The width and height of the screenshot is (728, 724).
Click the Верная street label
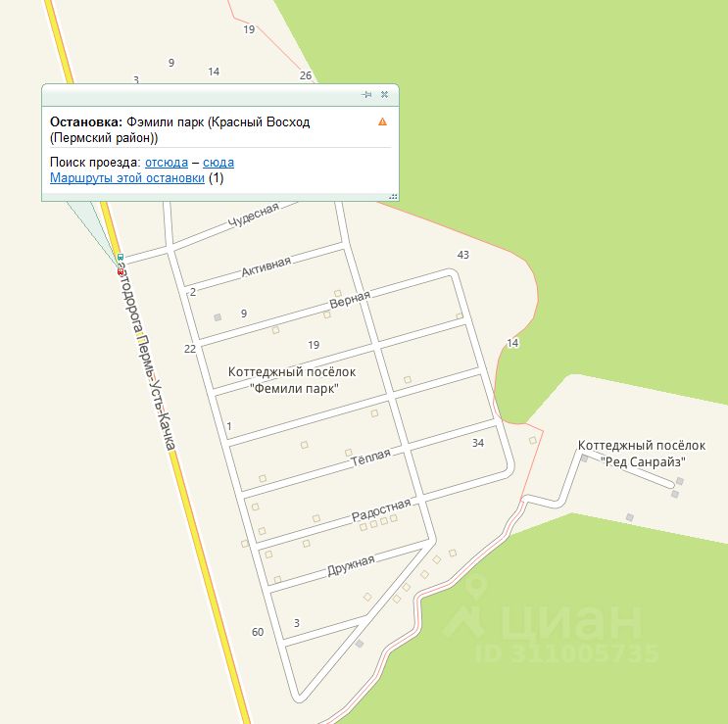(x=350, y=300)
